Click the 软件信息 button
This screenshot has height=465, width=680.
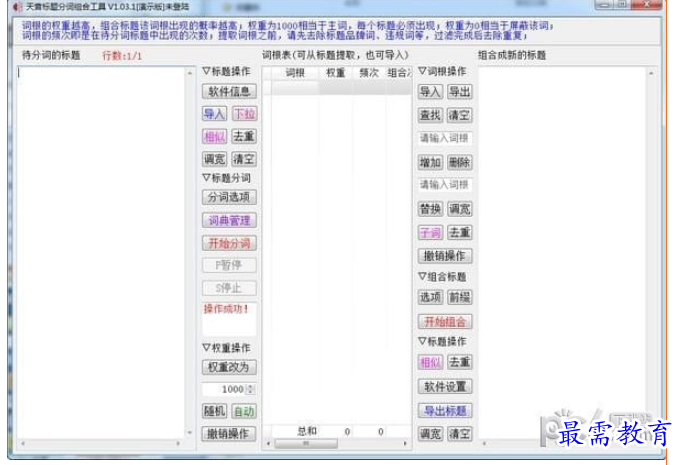tap(229, 92)
